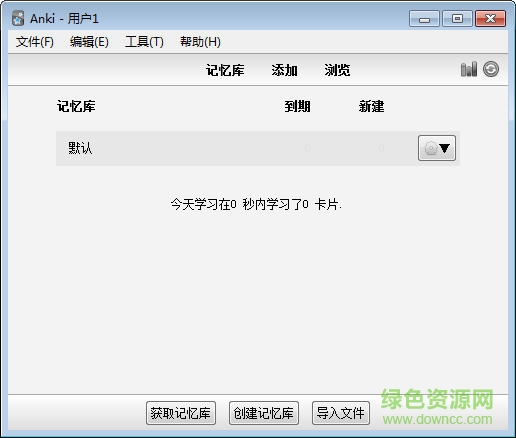Open the 工具(T) menu
This screenshot has height=438, width=516.
(x=144, y=42)
